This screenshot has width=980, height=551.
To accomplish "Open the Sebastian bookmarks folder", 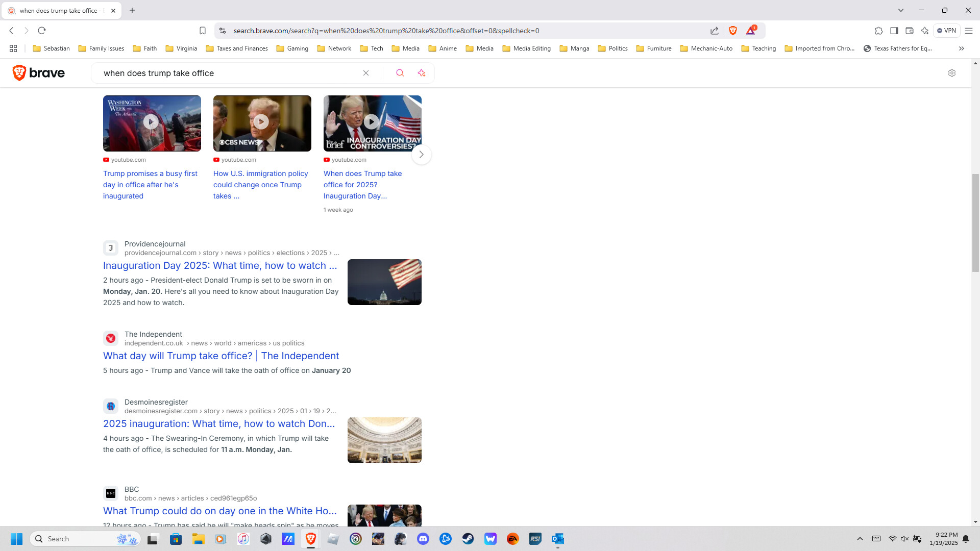I will [x=51, y=48].
